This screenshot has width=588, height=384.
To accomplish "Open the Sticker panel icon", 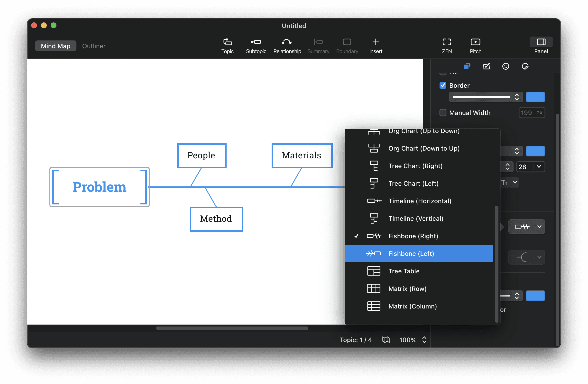I will [x=525, y=66].
